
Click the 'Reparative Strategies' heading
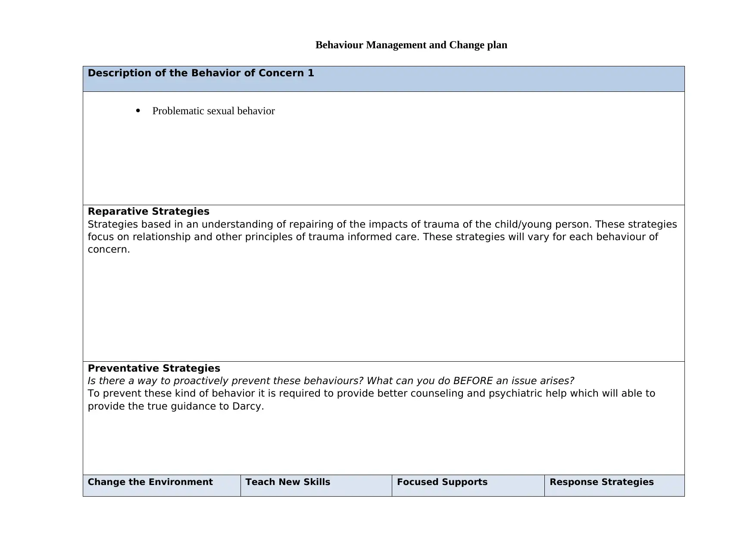149,211
